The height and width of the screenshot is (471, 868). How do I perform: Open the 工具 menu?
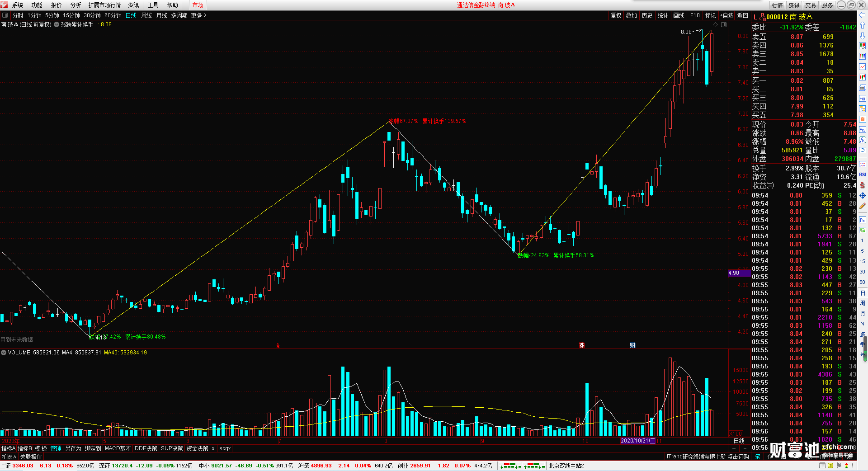click(x=153, y=5)
